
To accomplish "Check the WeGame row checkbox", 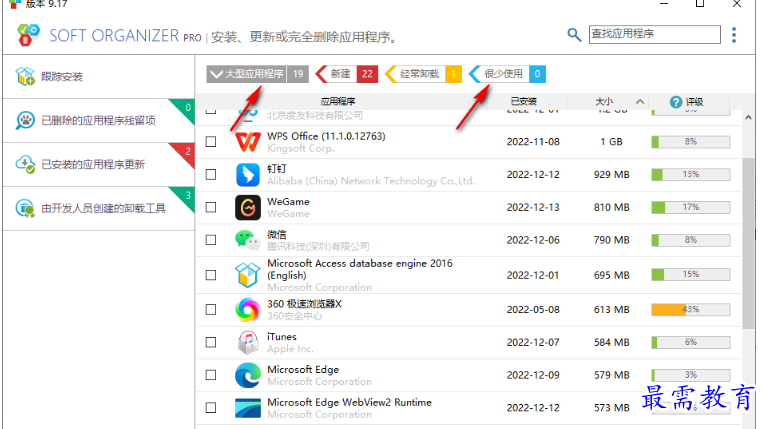I will 211,207.
